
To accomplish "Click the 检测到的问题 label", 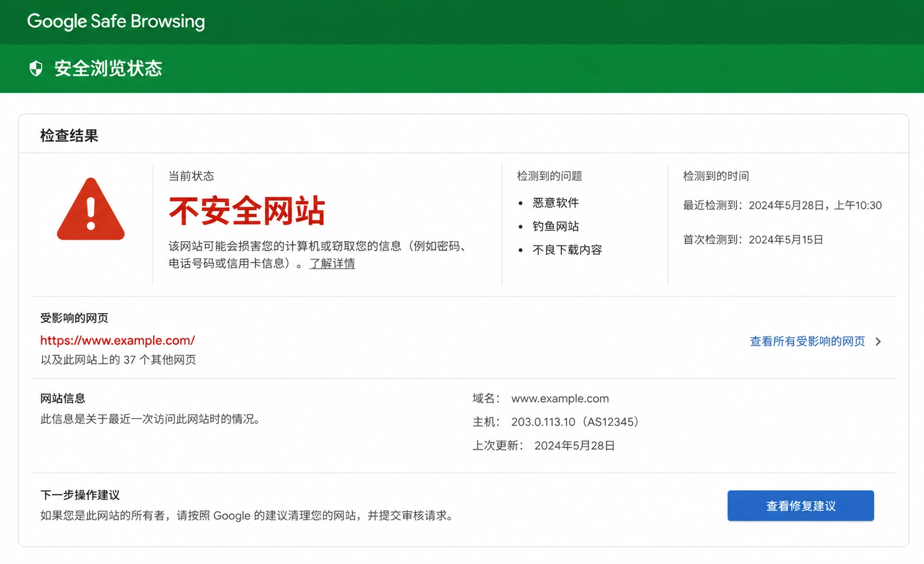I will click(550, 176).
